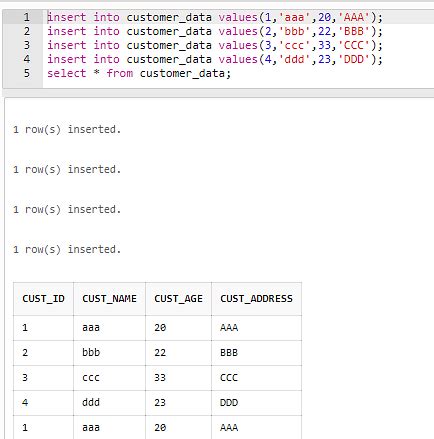The height and width of the screenshot is (439, 434).
Task: Click the 'ccc' name cell in results table
Action: 109,378
